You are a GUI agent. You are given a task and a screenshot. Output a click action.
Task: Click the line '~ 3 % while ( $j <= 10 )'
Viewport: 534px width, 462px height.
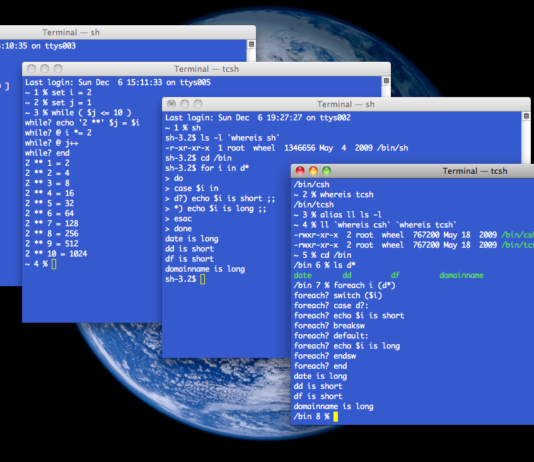78,113
